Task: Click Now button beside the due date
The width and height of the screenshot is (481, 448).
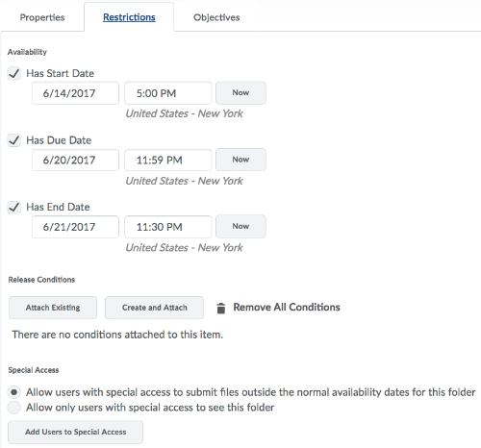Action: pyautogui.click(x=240, y=160)
